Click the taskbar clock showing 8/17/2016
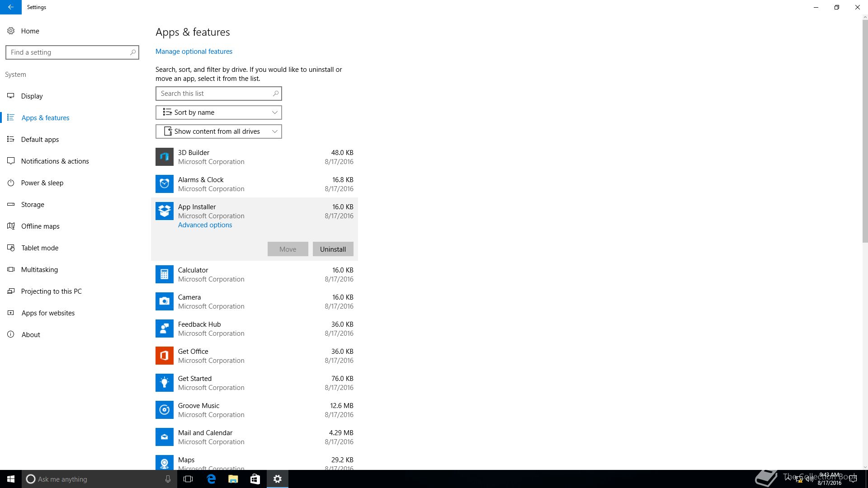 pyautogui.click(x=829, y=479)
